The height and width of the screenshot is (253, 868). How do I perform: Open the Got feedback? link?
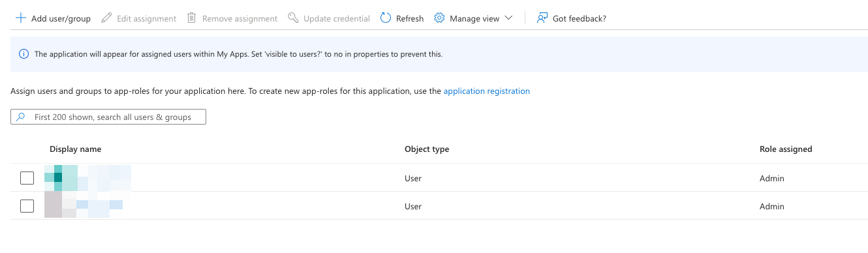[580, 18]
